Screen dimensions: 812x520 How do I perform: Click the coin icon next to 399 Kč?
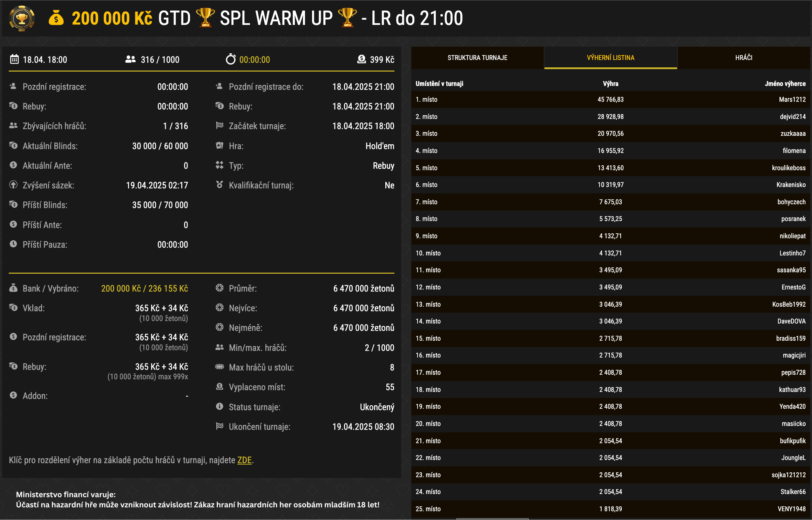pyautogui.click(x=361, y=59)
